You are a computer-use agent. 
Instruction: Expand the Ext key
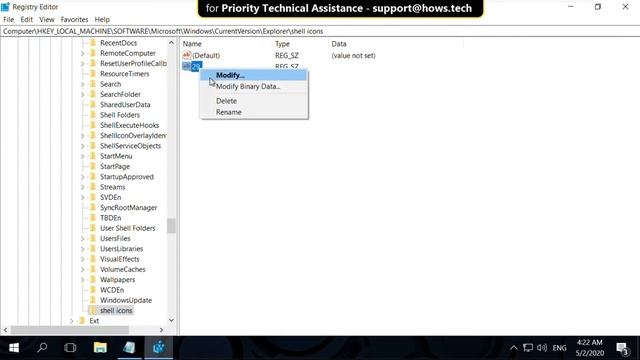pos(72,321)
